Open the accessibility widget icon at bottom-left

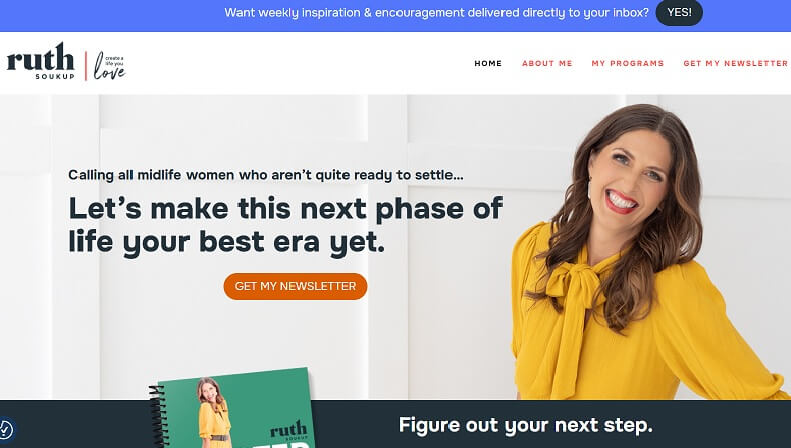point(5,430)
